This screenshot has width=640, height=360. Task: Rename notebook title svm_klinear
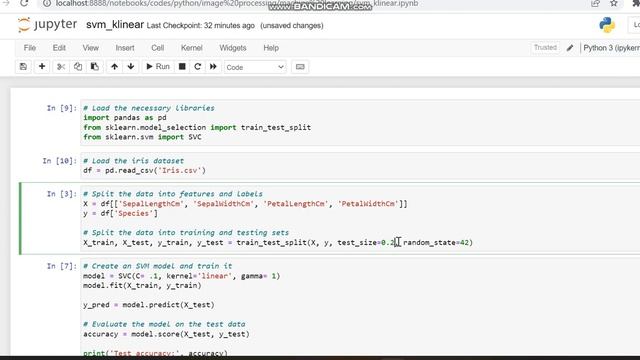point(115,25)
